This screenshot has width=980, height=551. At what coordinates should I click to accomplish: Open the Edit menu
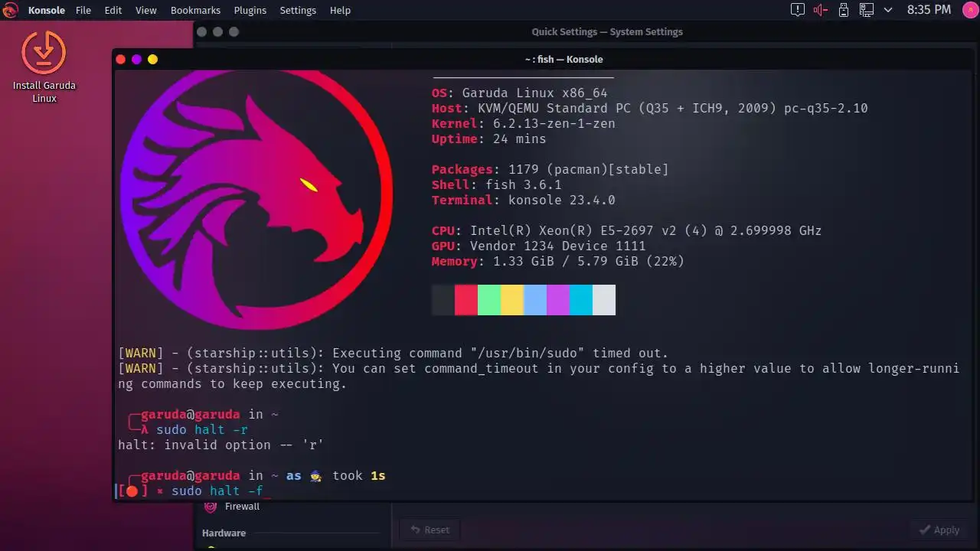pyautogui.click(x=113, y=10)
